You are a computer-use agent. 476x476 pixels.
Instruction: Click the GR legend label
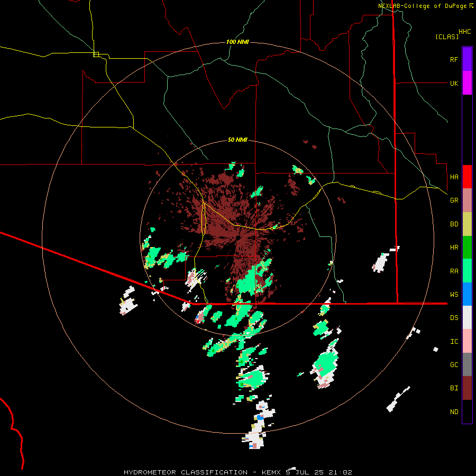click(454, 200)
